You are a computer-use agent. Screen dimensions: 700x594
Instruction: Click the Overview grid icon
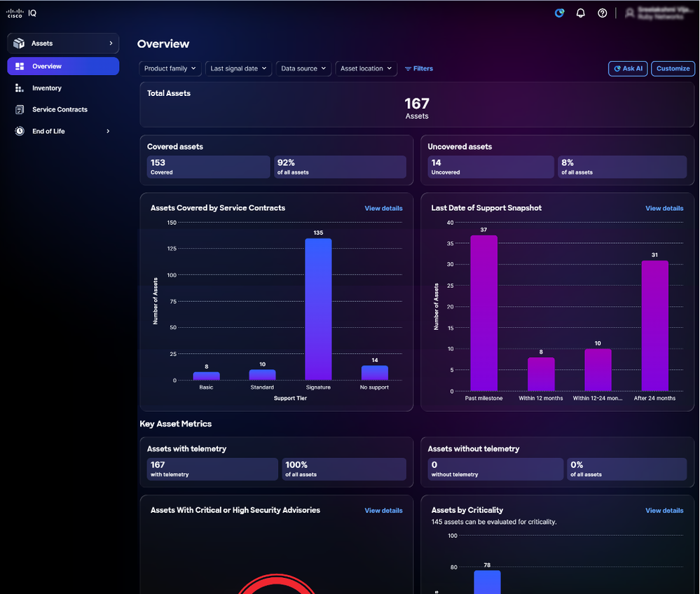[x=20, y=66]
